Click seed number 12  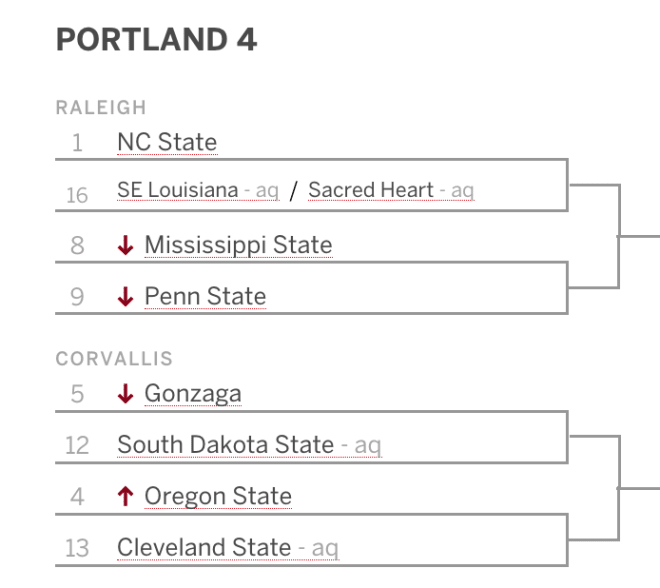77,445
